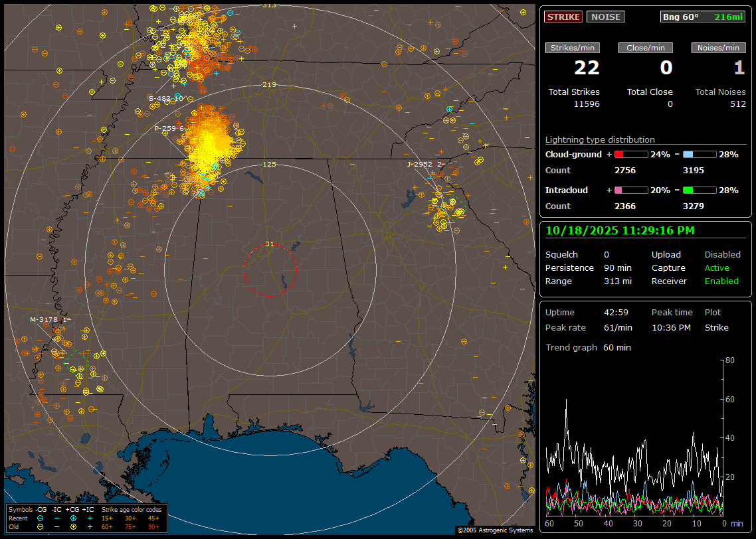Click the recent +CG cyan symbol in legend
The width and height of the screenshot is (756, 539).
coord(73,518)
